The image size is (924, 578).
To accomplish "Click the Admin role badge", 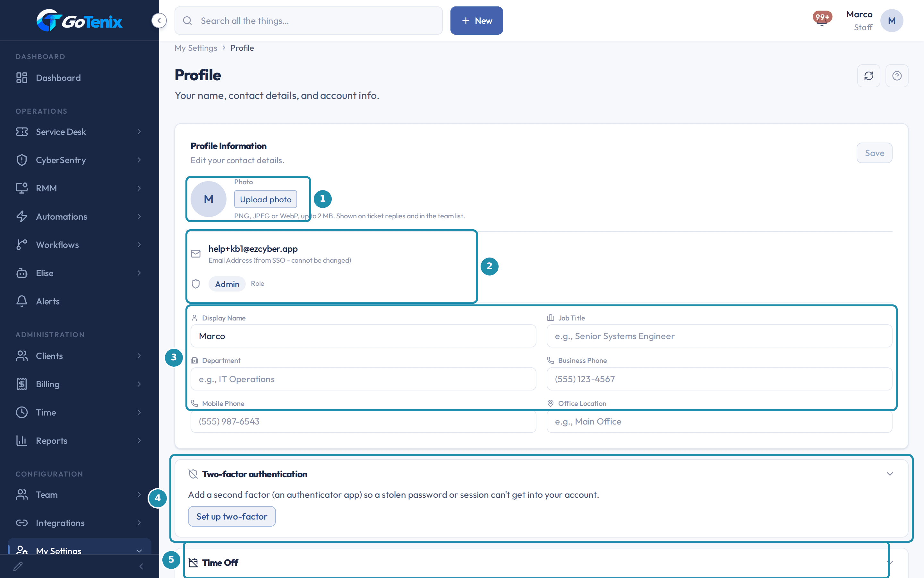I will point(227,284).
